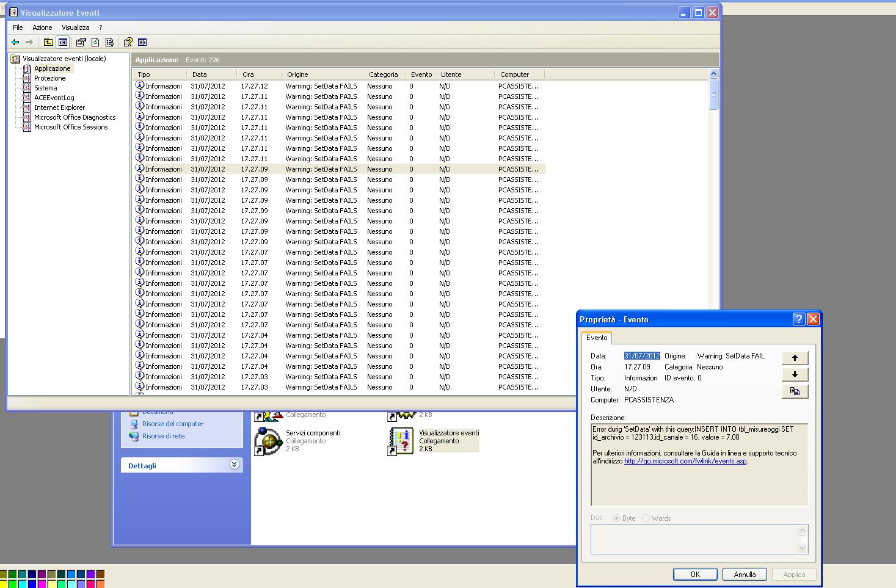
Task: Click the Help toolbar icon
Action: [128, 42]
